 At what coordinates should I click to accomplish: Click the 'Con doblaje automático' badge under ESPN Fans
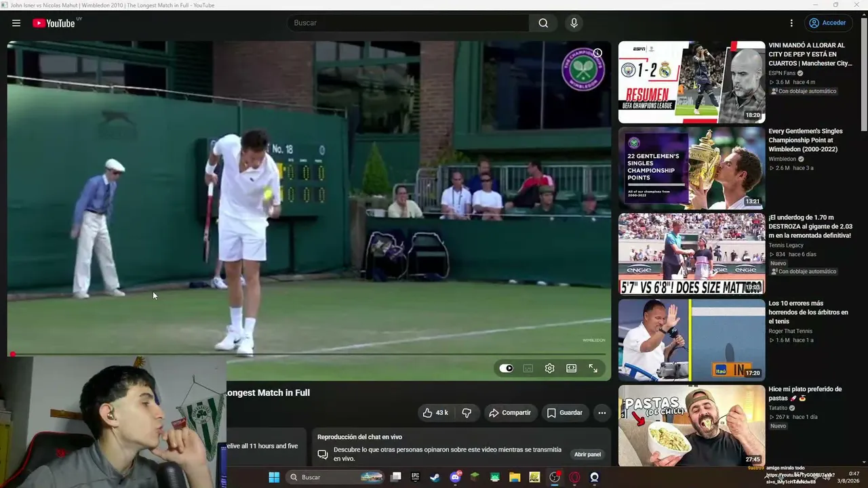[805, 91]
